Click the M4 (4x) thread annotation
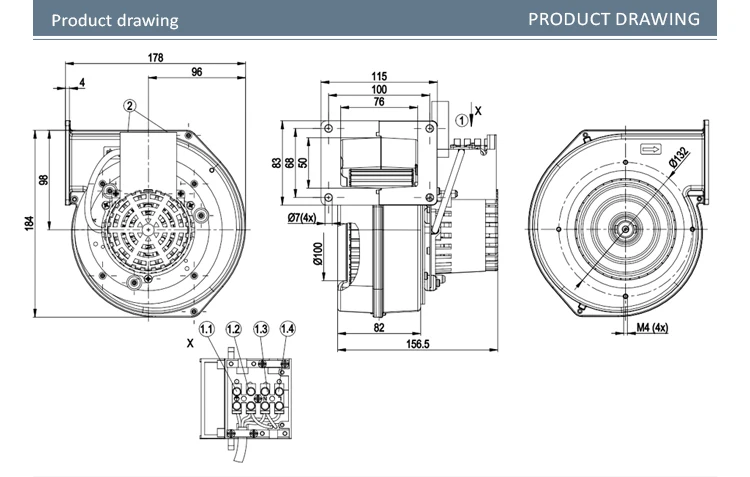 [x=652, y=327]
